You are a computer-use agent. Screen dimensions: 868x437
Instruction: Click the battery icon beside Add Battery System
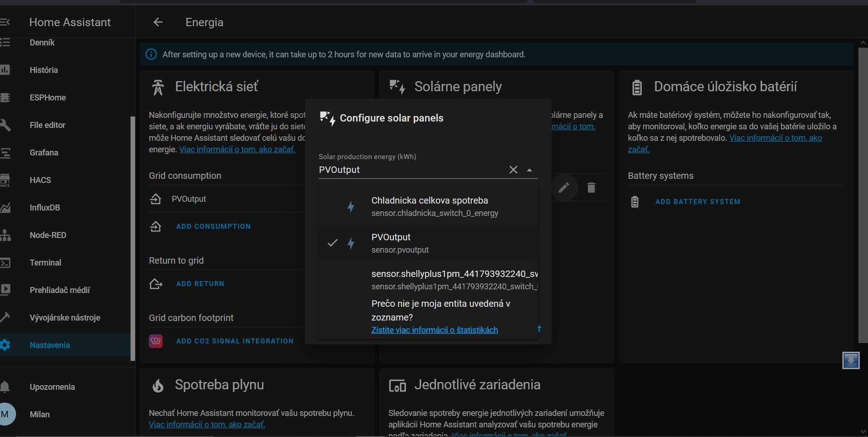click(x=635, y=202)
